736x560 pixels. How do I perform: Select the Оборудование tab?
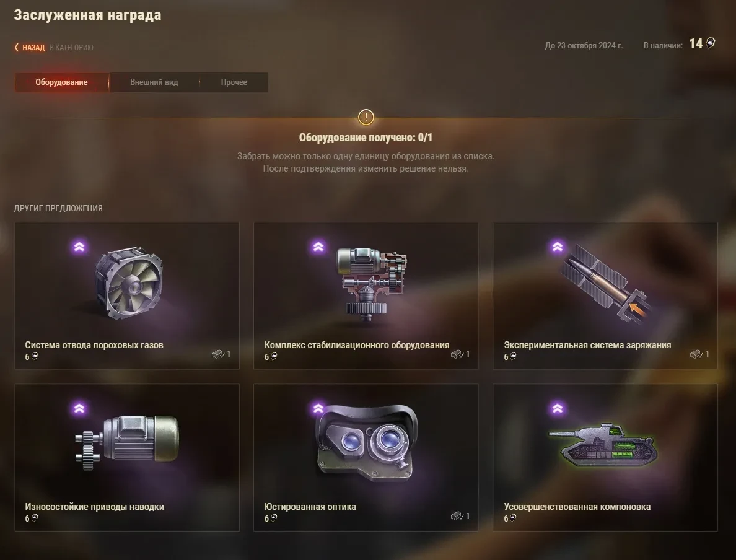click(x=61, y=82)
